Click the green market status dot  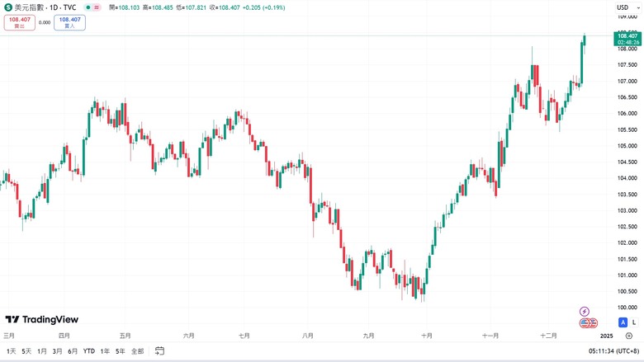[x=88, y=7]
